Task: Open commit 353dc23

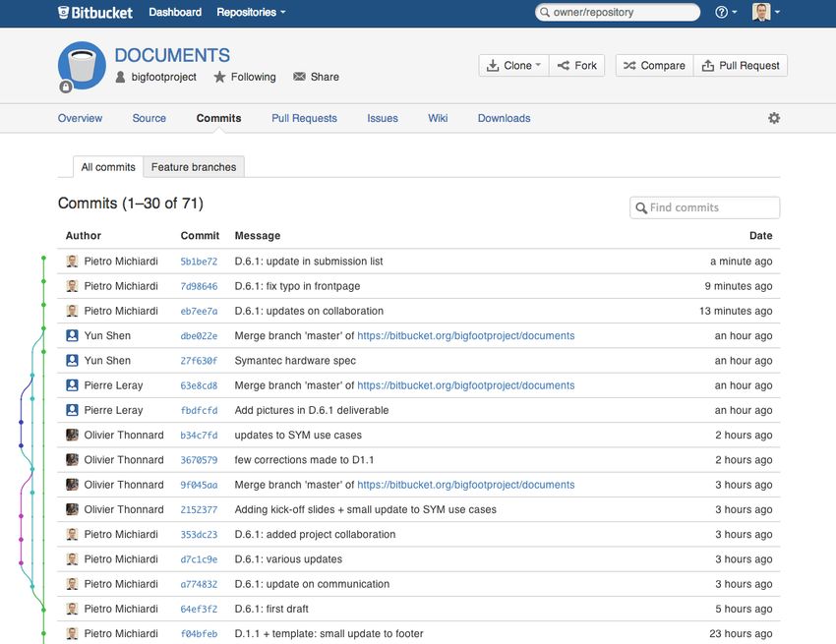Action: [x=199, y=535]
